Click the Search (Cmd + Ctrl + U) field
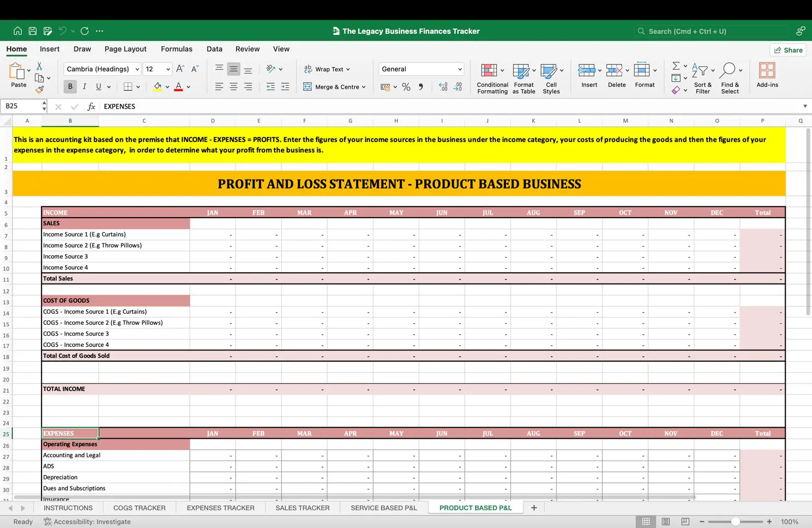Viewport: 812px width, 528px height. [711, 31]
